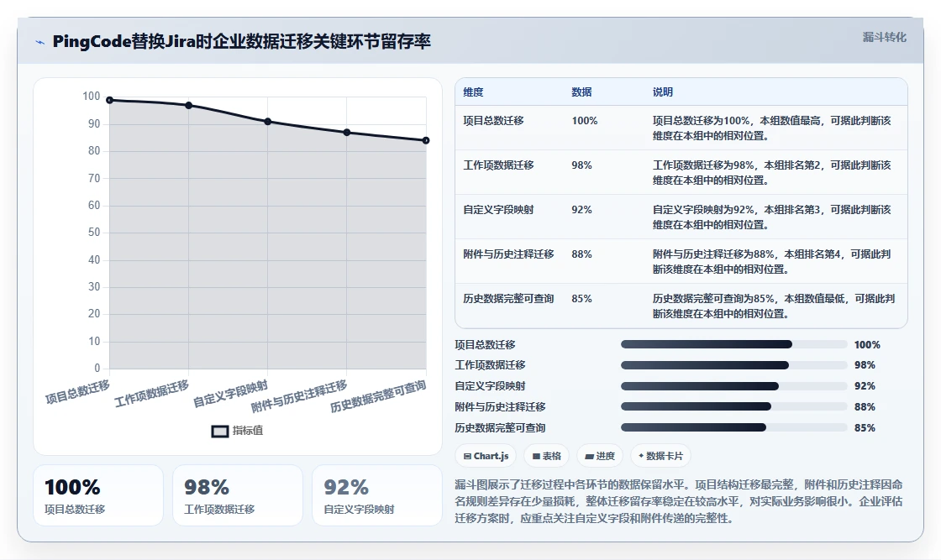Click the Chart.js chip's small icon
Image resolution: width=941 pixels, height=560 pixels.
point(467,456)
